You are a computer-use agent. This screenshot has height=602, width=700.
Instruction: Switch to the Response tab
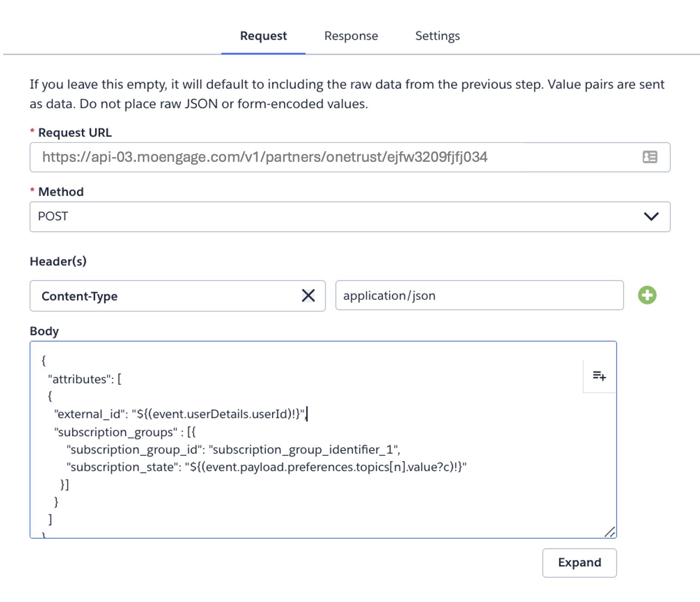click(x=351, y=36)
